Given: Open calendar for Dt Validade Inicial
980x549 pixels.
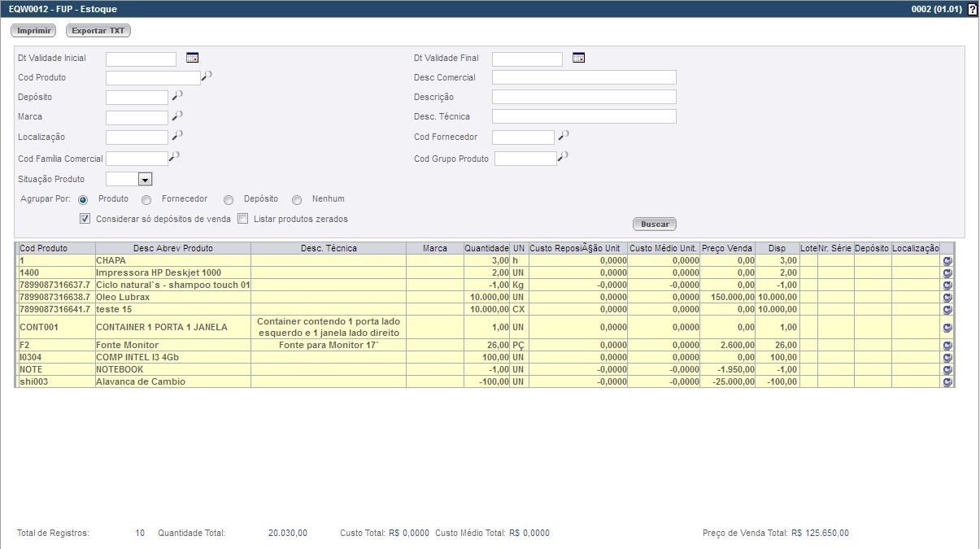Looking at the screenshot, I should (192, 58).
